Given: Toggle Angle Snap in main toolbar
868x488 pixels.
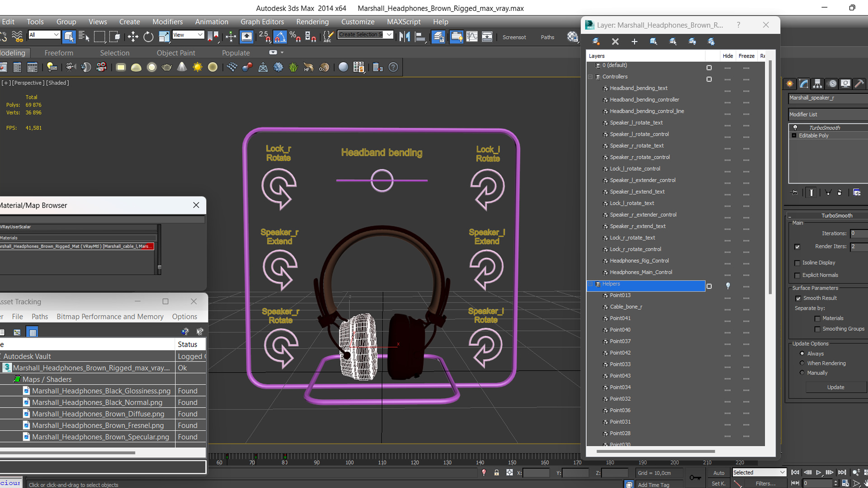Looking at the screenshot, I should [280, 37].
